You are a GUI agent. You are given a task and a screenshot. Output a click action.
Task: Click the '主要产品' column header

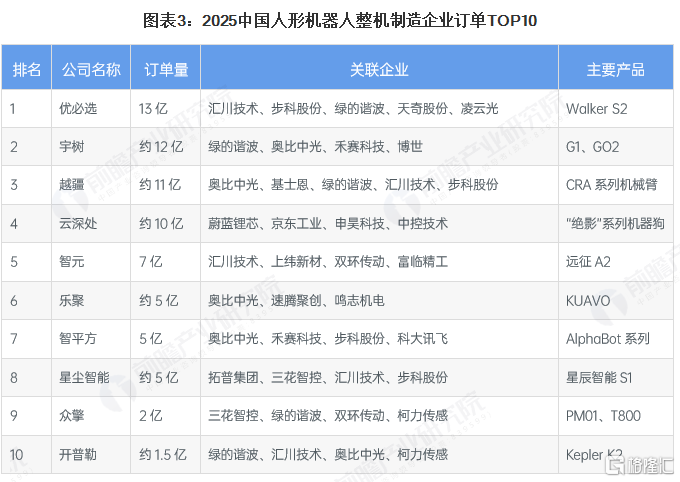click(x=615, y=69)
